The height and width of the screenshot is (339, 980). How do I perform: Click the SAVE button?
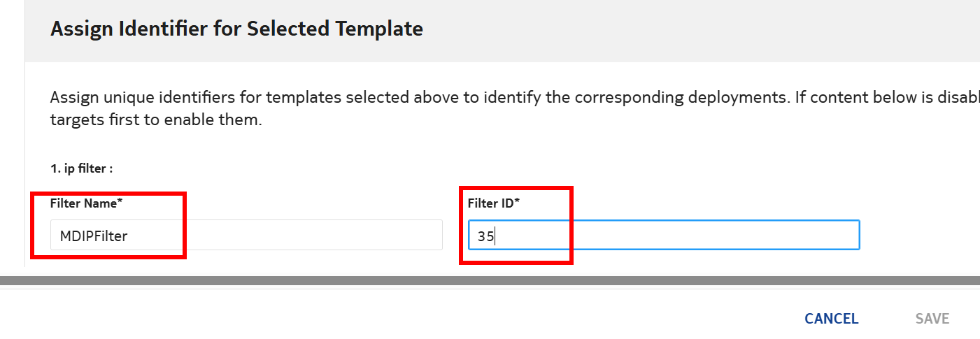point(932,319)
